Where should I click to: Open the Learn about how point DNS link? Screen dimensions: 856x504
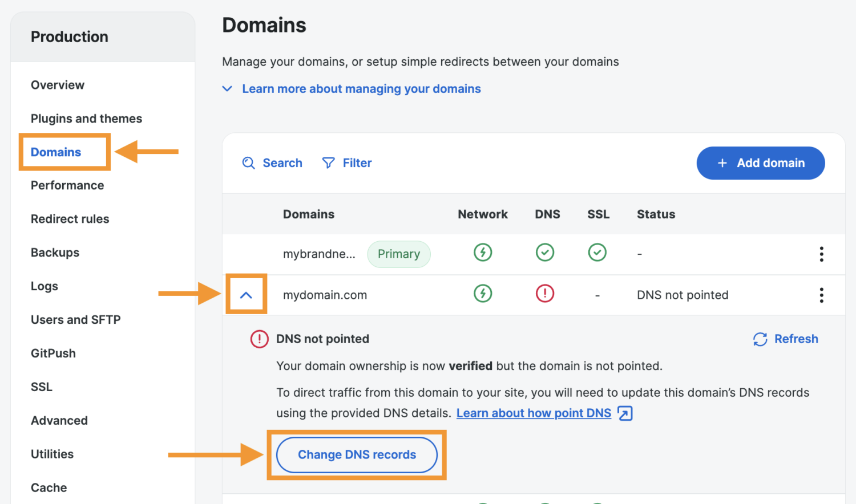[533, 413]
